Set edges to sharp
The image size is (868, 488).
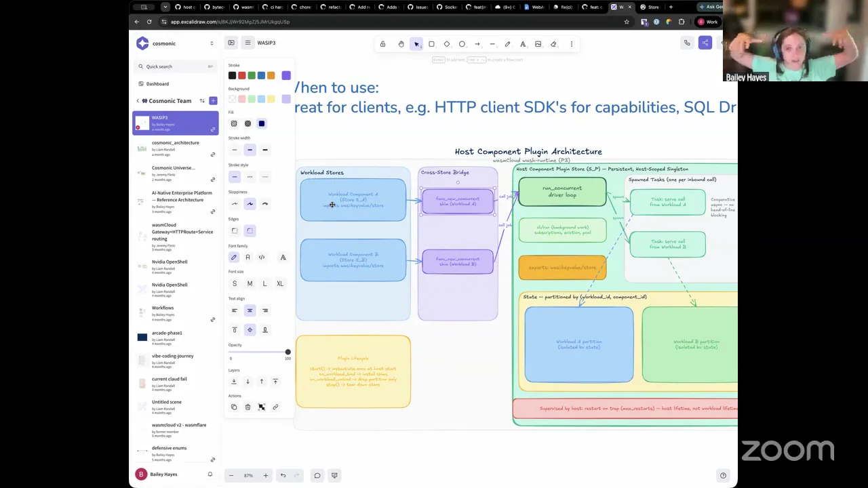[235, 230]
